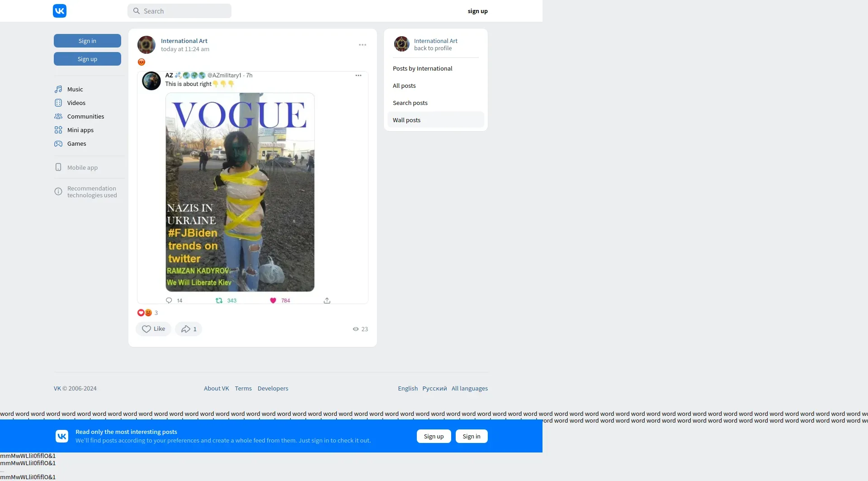
Task: Click the header sign up link
Action: [478, 11]
